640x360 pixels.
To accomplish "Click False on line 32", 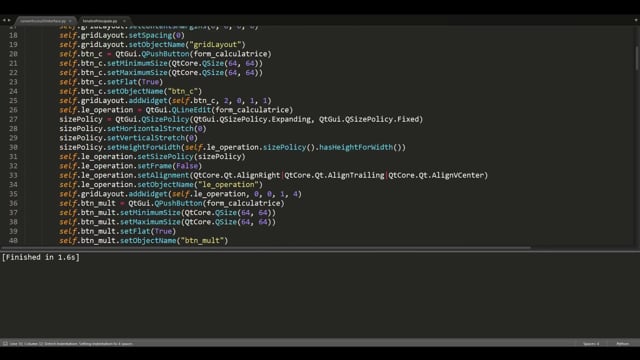I will [x=187, y=166].
